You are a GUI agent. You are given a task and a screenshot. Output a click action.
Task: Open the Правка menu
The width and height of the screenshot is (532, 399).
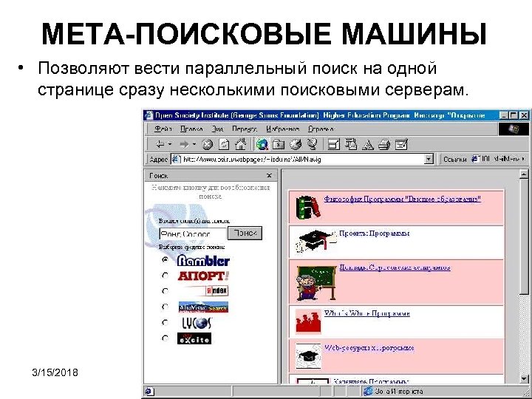(x=191, y=129)
